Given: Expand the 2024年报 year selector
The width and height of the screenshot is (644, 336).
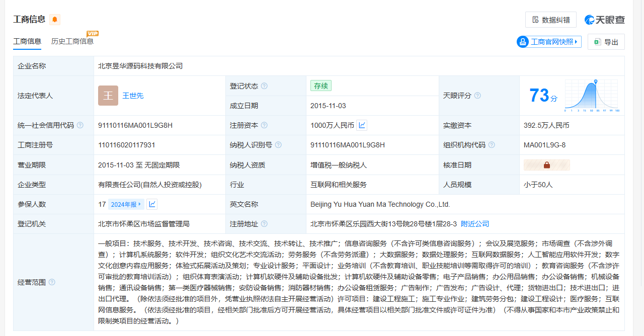Looking at the screenshot, I should 126,204.
